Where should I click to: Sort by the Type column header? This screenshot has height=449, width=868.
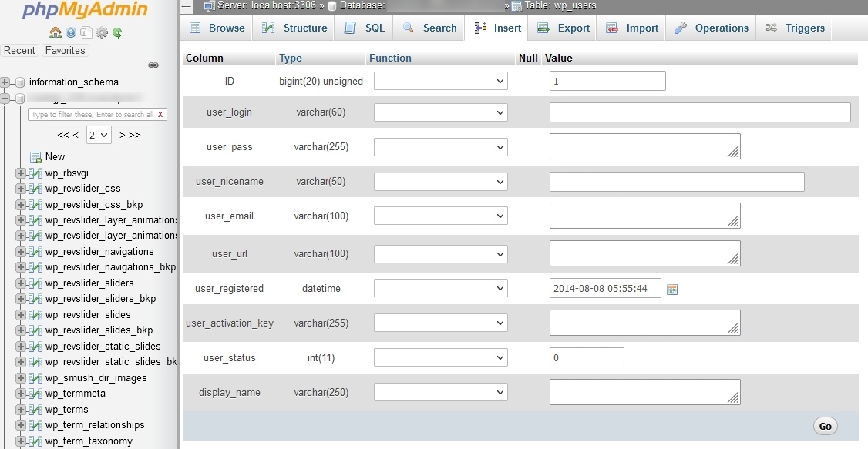(291, 58)
